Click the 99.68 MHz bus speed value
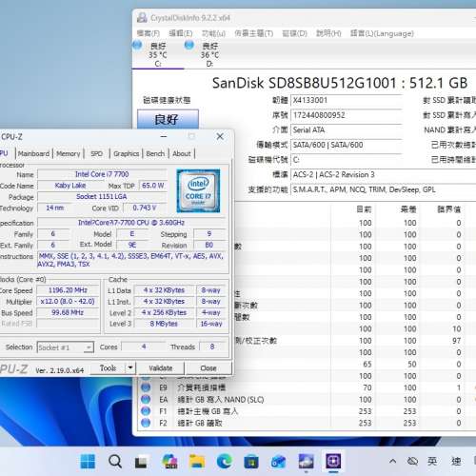 [x=68, y=312]
